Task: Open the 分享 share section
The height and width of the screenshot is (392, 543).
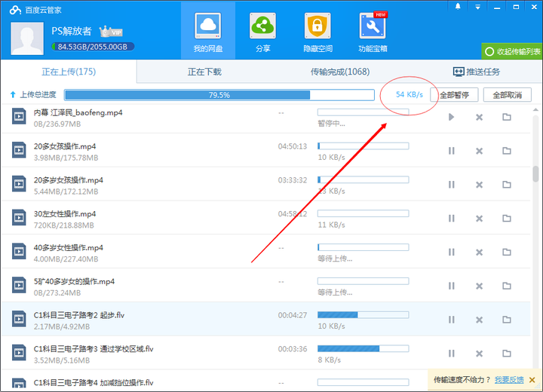Action: coord(262,32)
